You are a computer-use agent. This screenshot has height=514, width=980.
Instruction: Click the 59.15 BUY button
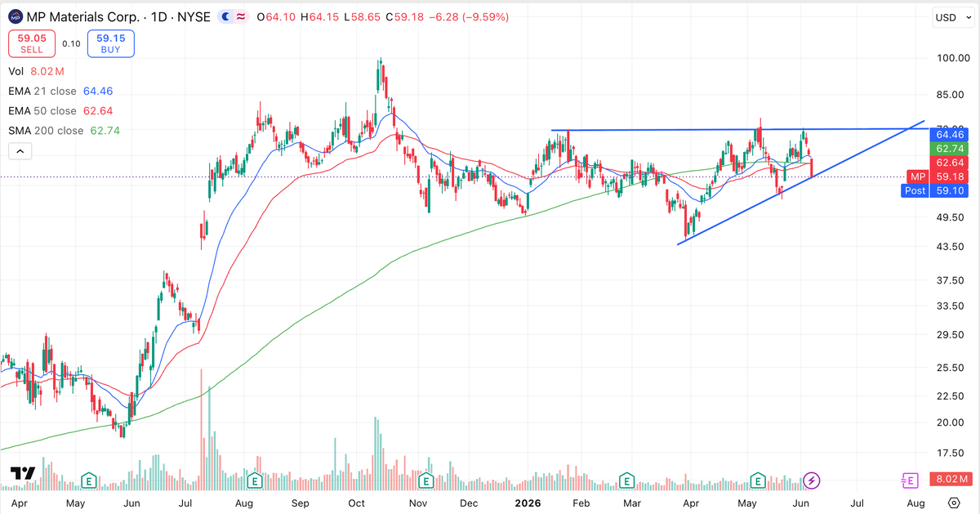pos(110,43)
